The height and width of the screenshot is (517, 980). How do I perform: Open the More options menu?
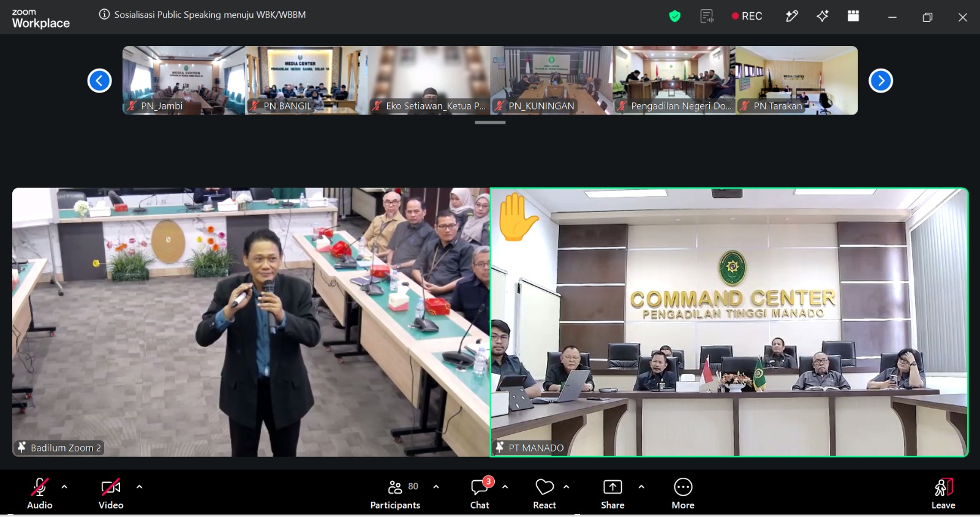683,494
